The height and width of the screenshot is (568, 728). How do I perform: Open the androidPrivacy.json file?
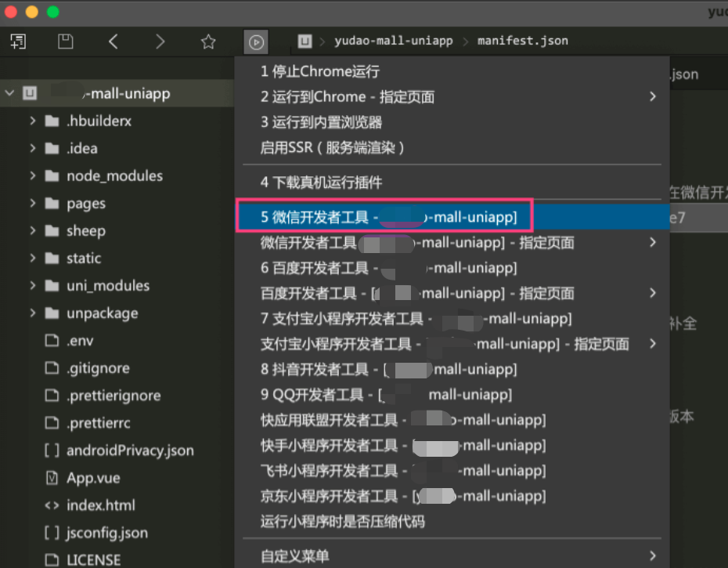pyautogui.click(x=130, y=450)
